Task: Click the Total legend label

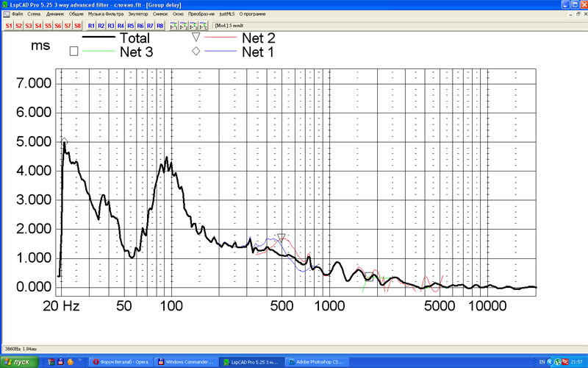Action: pos(135,38)
